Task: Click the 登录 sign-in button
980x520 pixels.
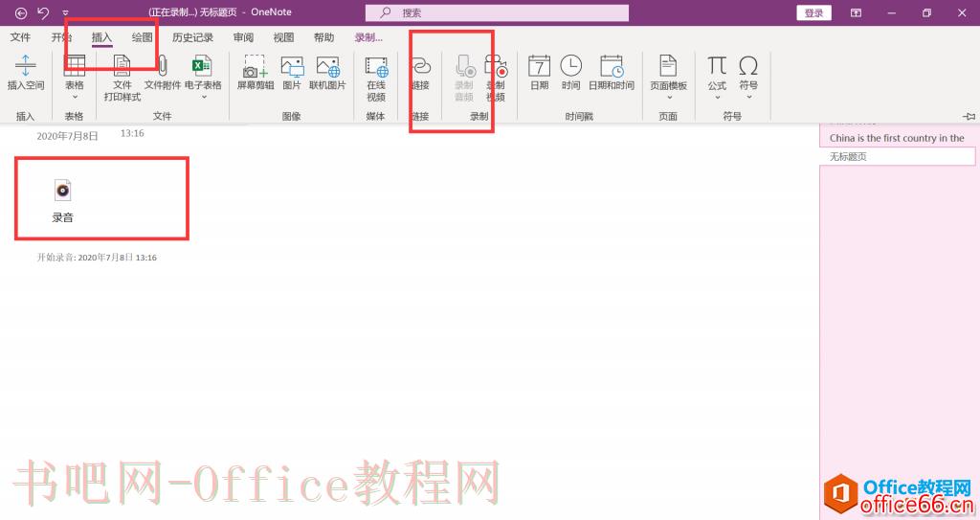Action: pyautogui.click(x=813, y=12)
